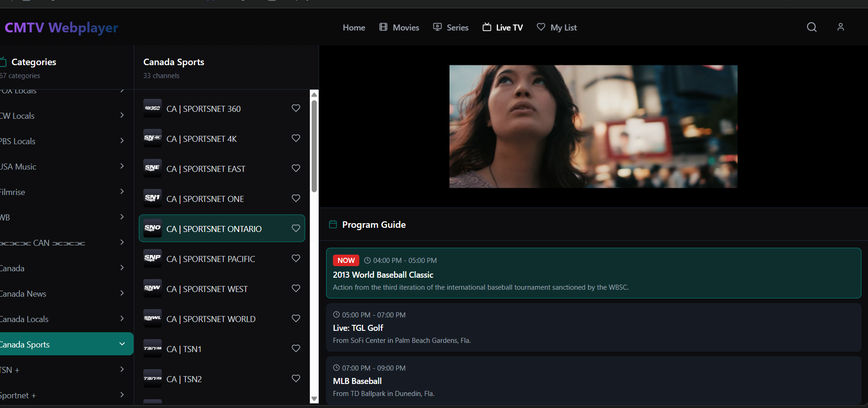The height and width of the screenshot is (408, 868).
Task: Toggle heart for CA | TSN2
Action: 296,378
